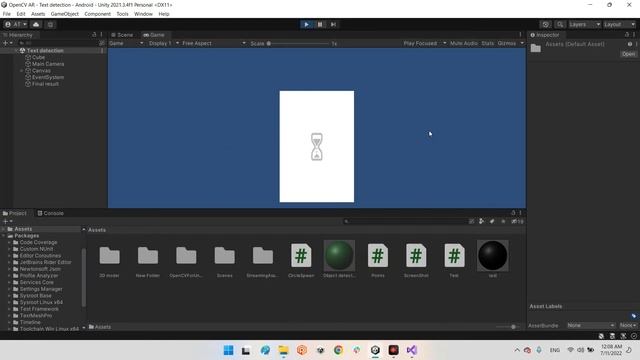Open the Window menu
This screenshot has width=640, height=360.
click(x=143, y=14)
